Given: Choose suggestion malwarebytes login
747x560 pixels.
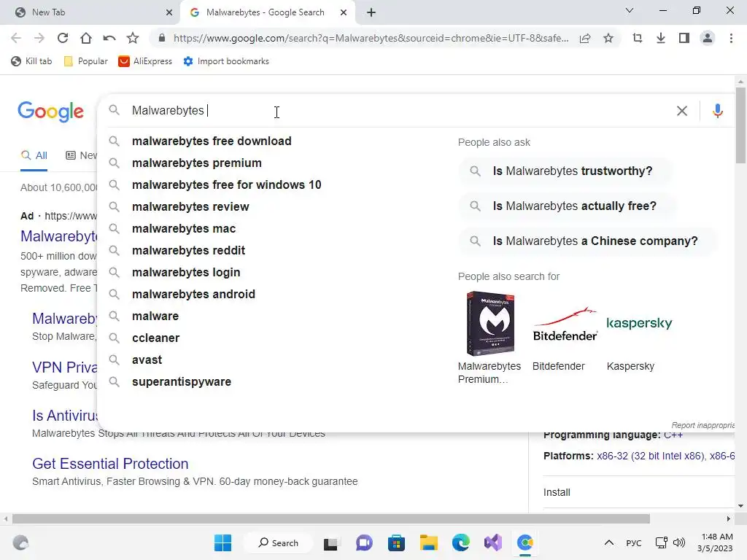Looking at the screenshot, I should (x=186, y=273).
